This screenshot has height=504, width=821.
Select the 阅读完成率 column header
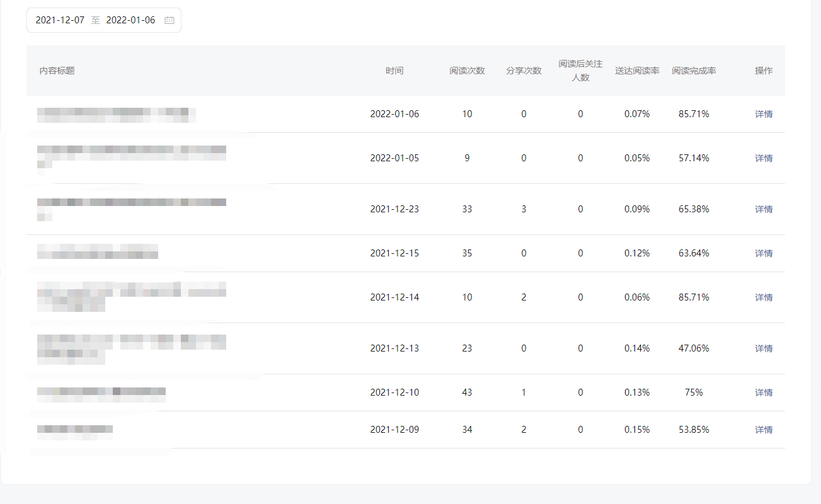tap(694, 71)
